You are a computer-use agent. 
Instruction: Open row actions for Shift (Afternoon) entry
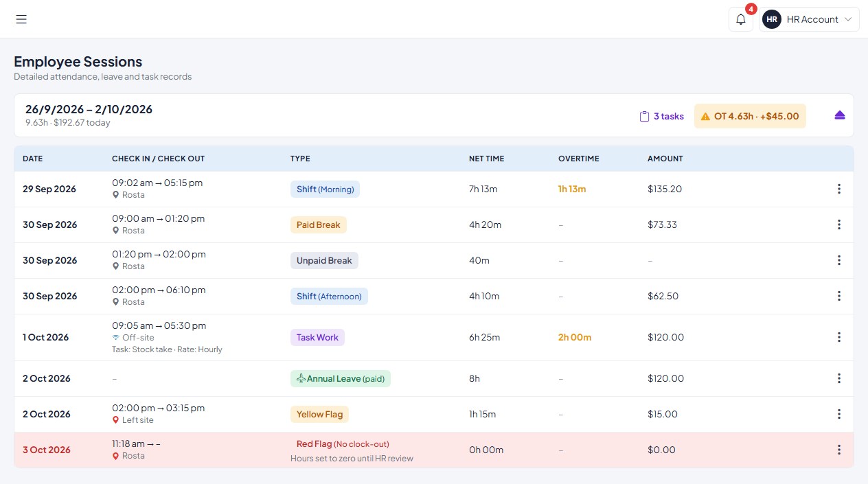point(839,296)
